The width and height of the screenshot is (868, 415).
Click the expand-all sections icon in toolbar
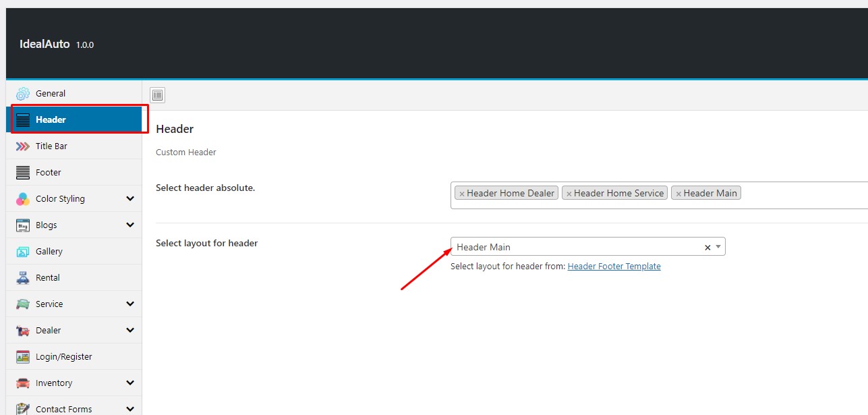tap(157, 95)
